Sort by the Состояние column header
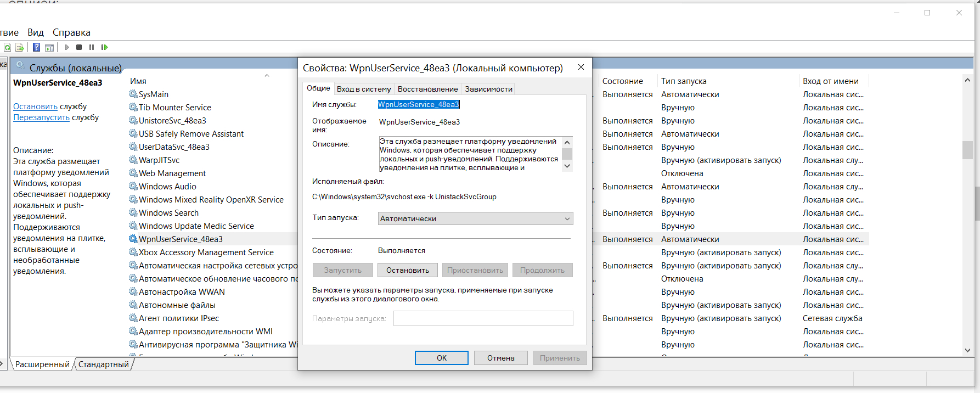 pyautogui.click(x=622, y=81)
